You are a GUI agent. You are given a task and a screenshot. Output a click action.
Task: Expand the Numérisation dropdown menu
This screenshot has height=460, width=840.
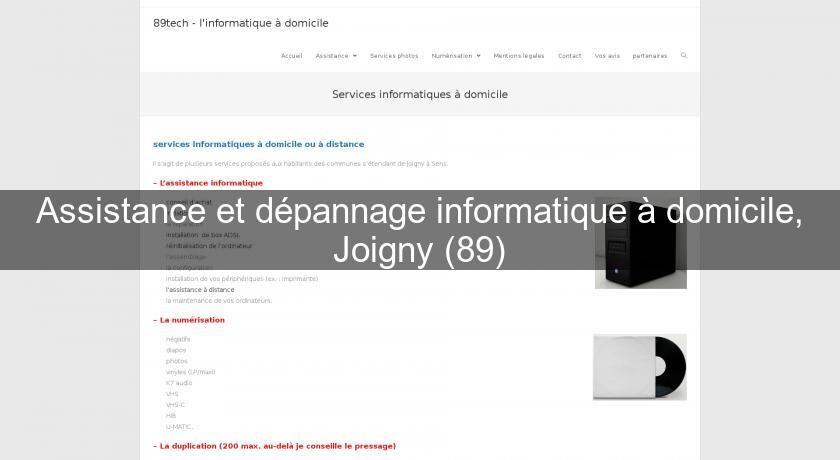(456, 56)
